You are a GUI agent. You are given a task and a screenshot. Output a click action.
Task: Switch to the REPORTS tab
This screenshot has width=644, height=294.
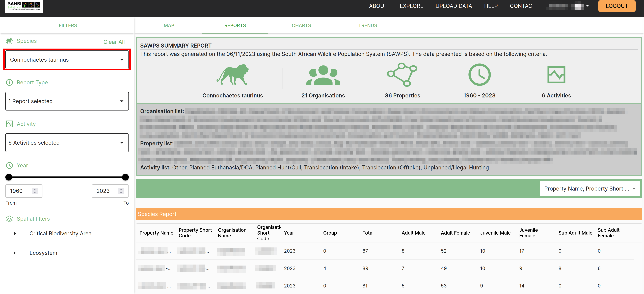point(235,25)
